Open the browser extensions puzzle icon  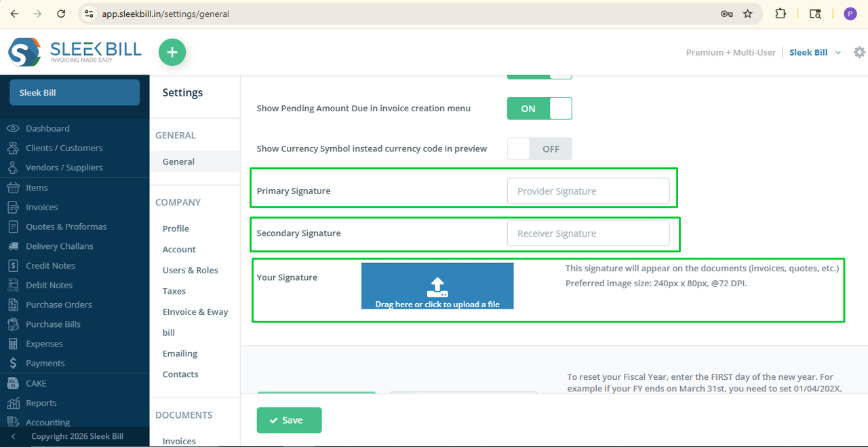click(x=781, y=14)
